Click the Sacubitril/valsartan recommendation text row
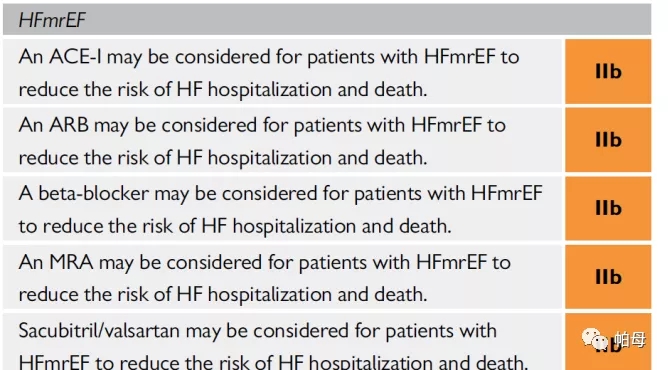 pyautogui.click(x=282, y=342)
